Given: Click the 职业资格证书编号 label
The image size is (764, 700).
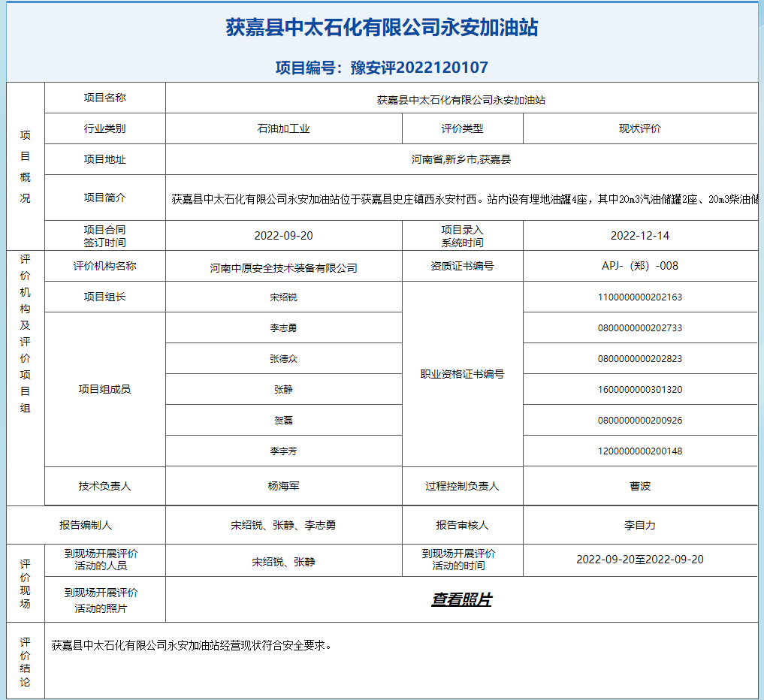Looking at the screenshot, I should click(463, 374).
